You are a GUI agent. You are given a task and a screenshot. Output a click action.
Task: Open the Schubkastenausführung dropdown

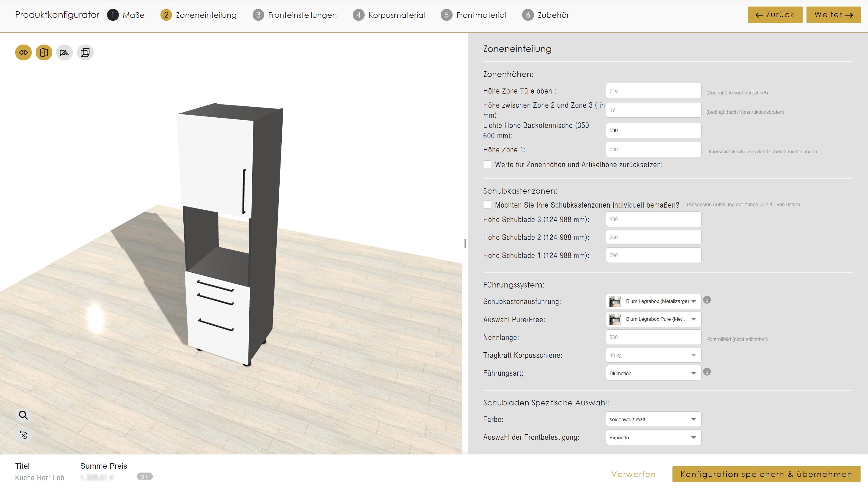[653, 301]
